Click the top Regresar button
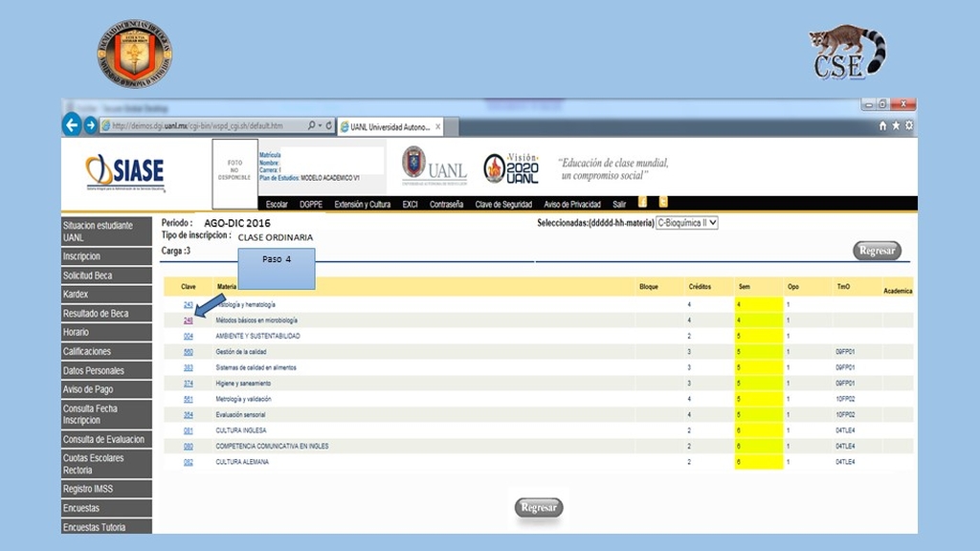980x551 pixels. point(877,251)
